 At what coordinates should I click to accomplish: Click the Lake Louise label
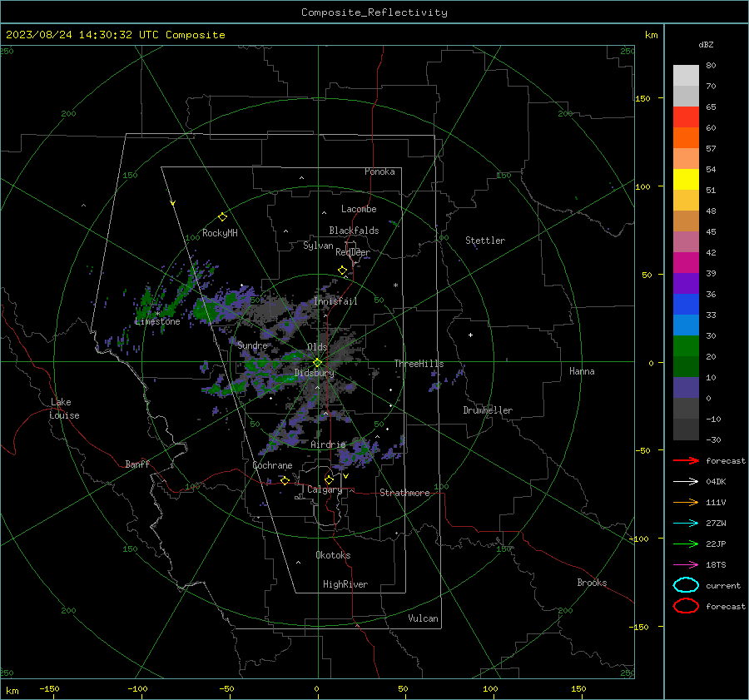pos(64,409)
